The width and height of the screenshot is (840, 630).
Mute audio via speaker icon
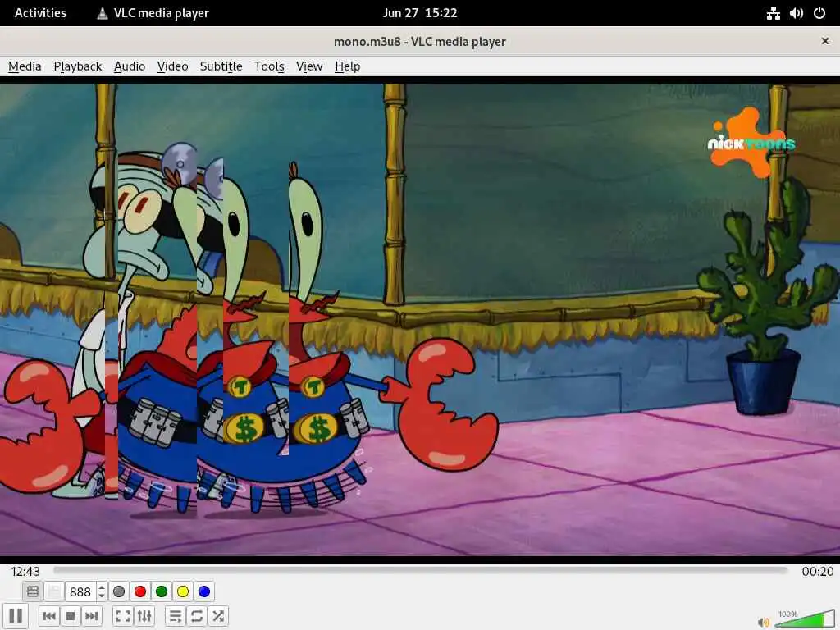point(763,622)
